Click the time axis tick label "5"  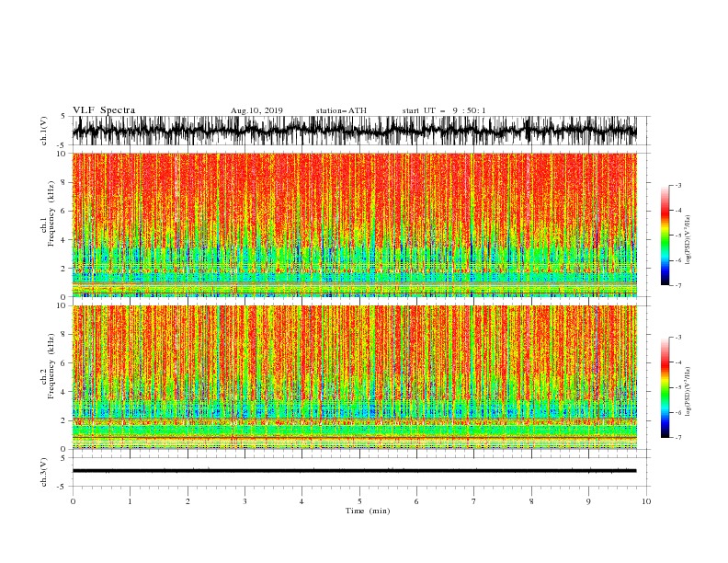tap(359, 501)
